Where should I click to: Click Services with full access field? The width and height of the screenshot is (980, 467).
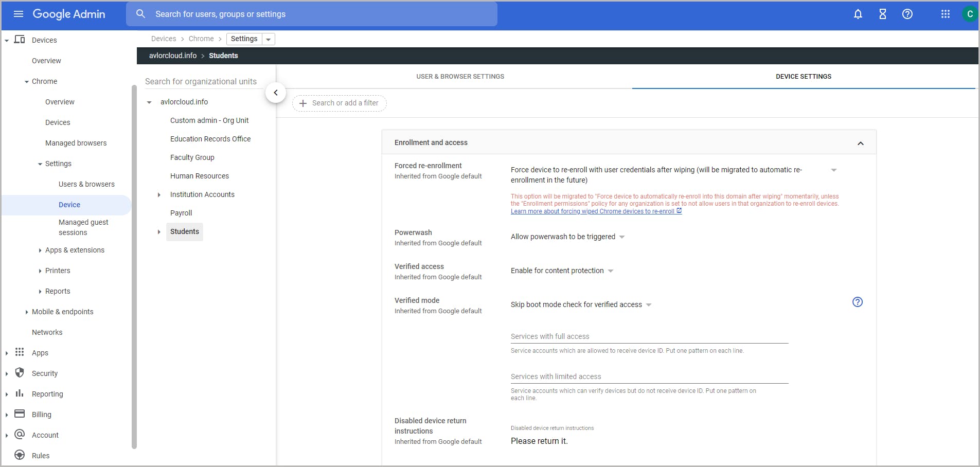click(649, 336)
